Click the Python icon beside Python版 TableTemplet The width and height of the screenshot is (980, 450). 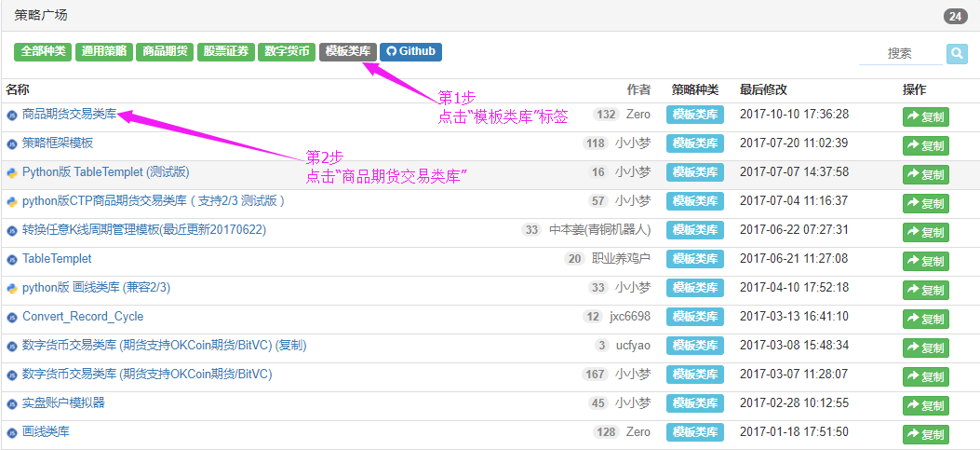coord(12,172)
